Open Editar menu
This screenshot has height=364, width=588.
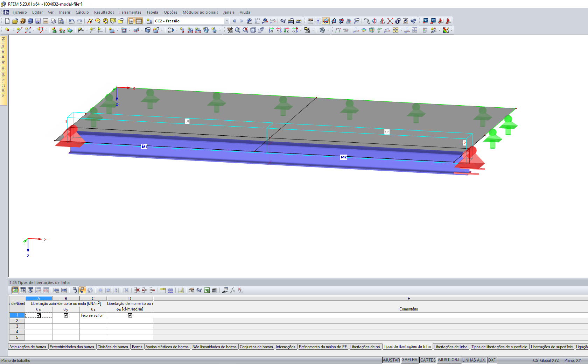[37, 12]
